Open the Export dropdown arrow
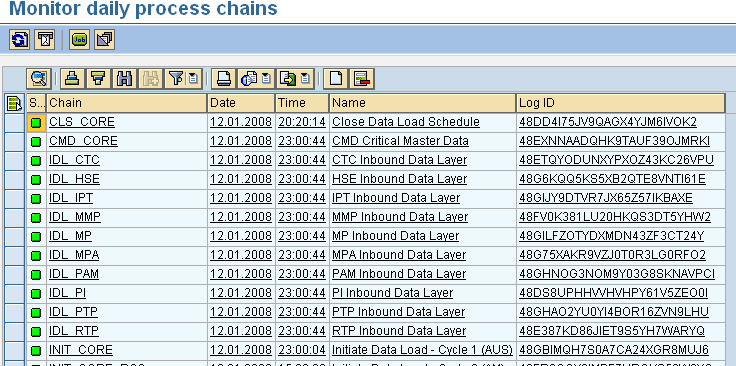This screenshot has width=736, height=366. pos(306,79)
